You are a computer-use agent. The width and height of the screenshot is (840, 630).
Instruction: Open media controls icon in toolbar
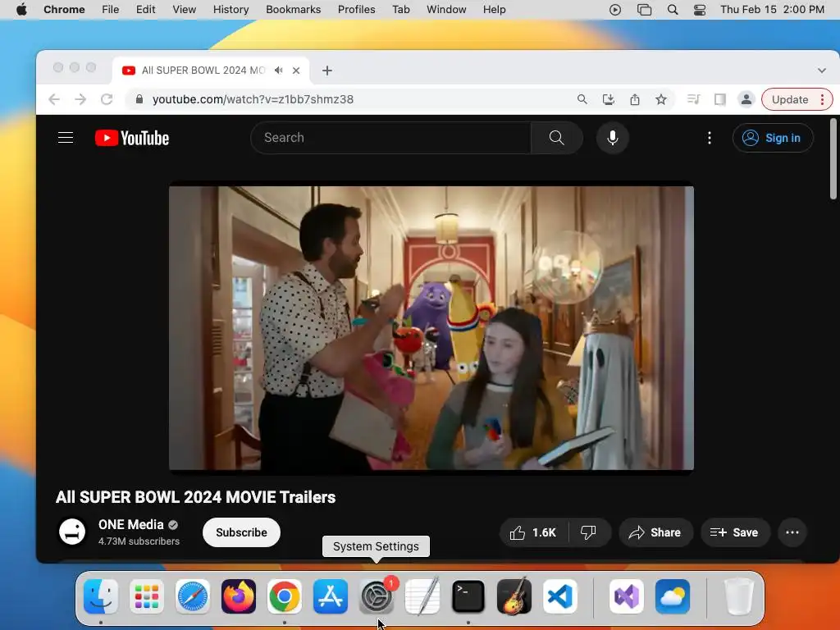tap(693, 99)
